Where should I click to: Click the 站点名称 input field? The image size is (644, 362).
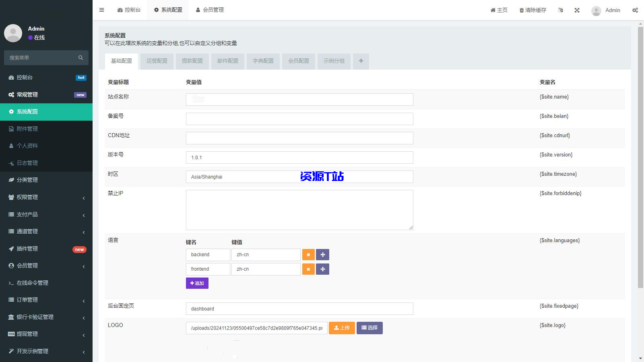coord(299,100)
